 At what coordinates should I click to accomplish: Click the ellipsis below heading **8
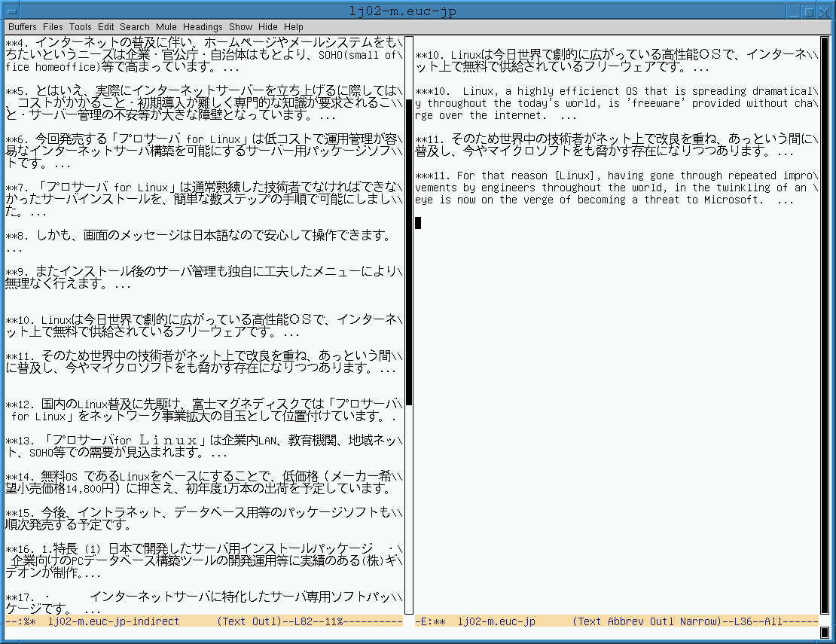14,249
